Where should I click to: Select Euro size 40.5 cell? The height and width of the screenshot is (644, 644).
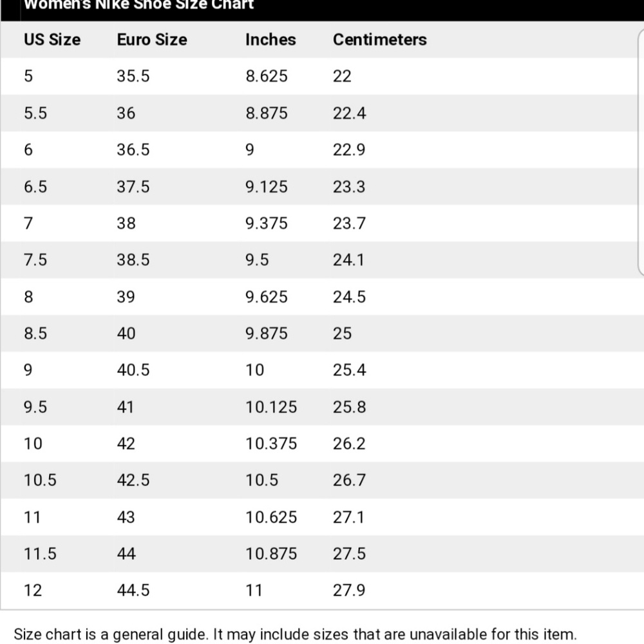tap(133, 370)
